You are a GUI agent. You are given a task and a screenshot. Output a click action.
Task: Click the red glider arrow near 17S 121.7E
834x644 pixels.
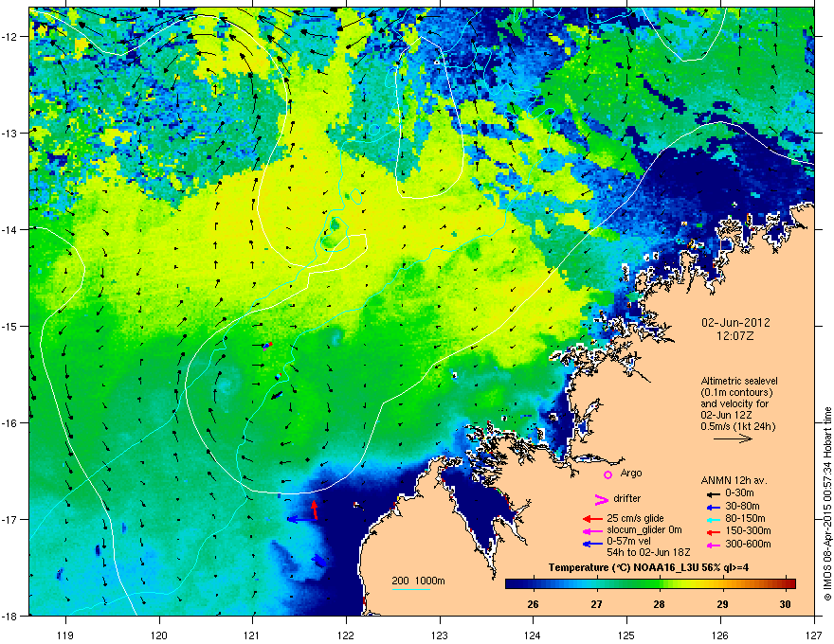[x=315, y=510]
